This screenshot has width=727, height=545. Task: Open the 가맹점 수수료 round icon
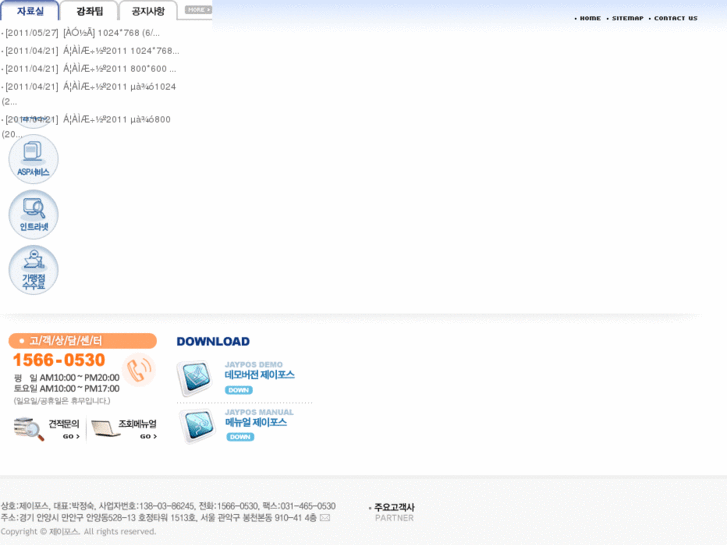33,270
